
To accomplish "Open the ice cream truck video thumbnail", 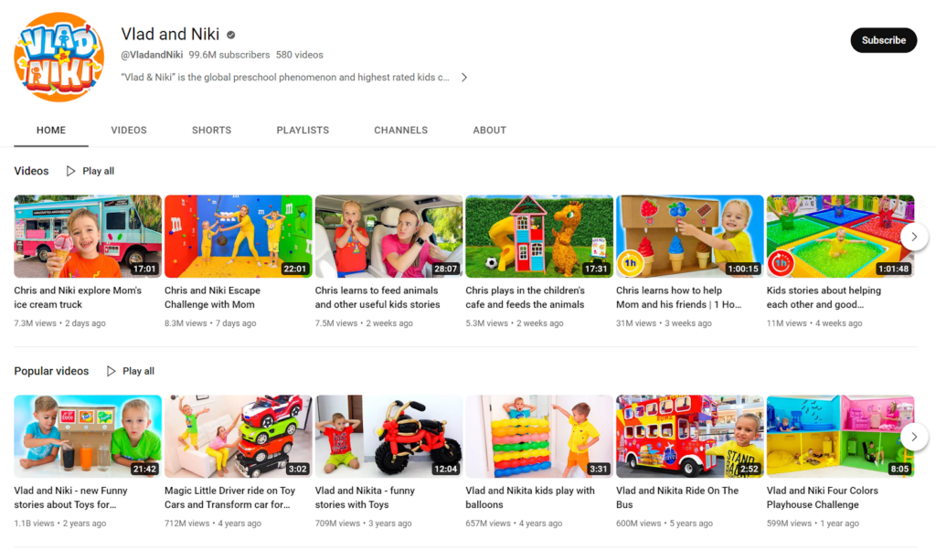I will click(x=88, y=237).
